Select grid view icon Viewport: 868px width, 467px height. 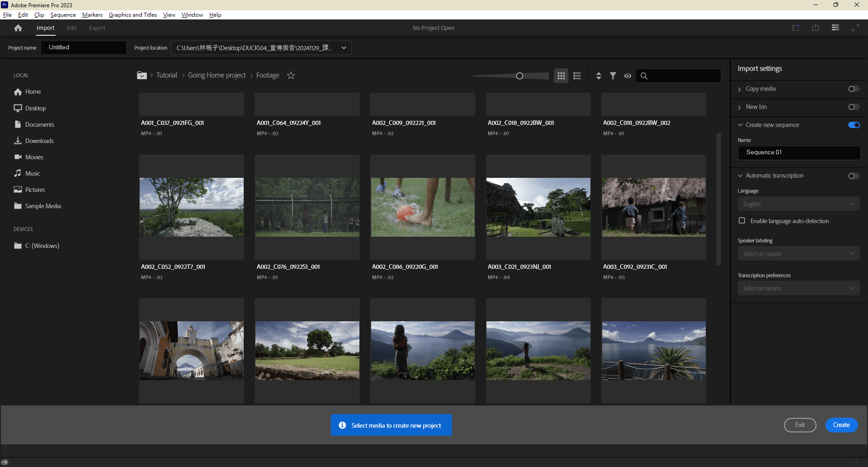pyautogui.click(x=561, y=76)
